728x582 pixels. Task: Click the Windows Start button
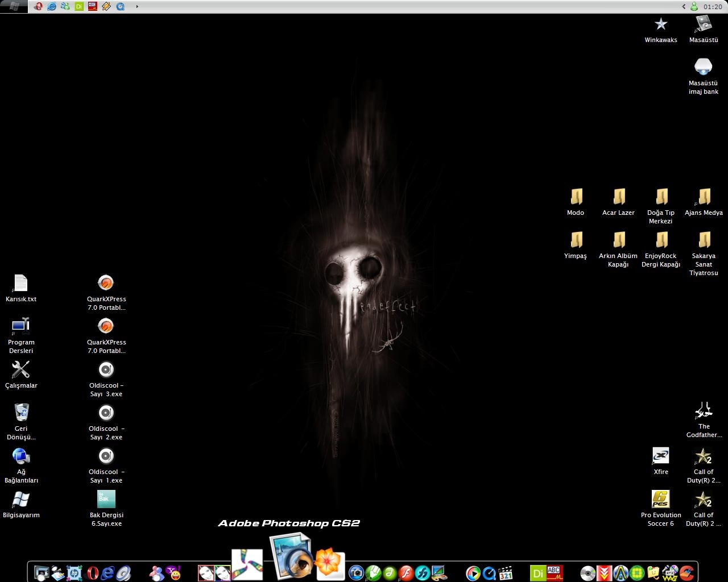pos(14,7)
